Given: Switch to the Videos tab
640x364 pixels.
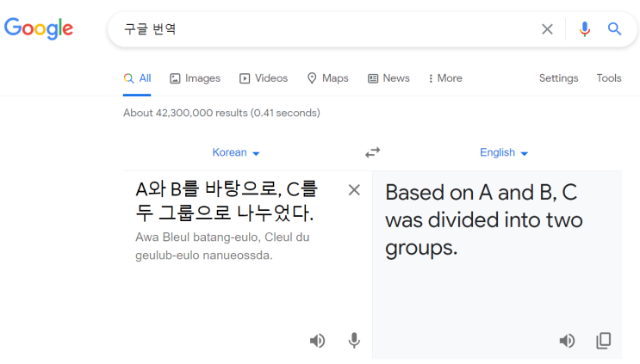Looking at the screenshot, I should click(x=264, y=78).
